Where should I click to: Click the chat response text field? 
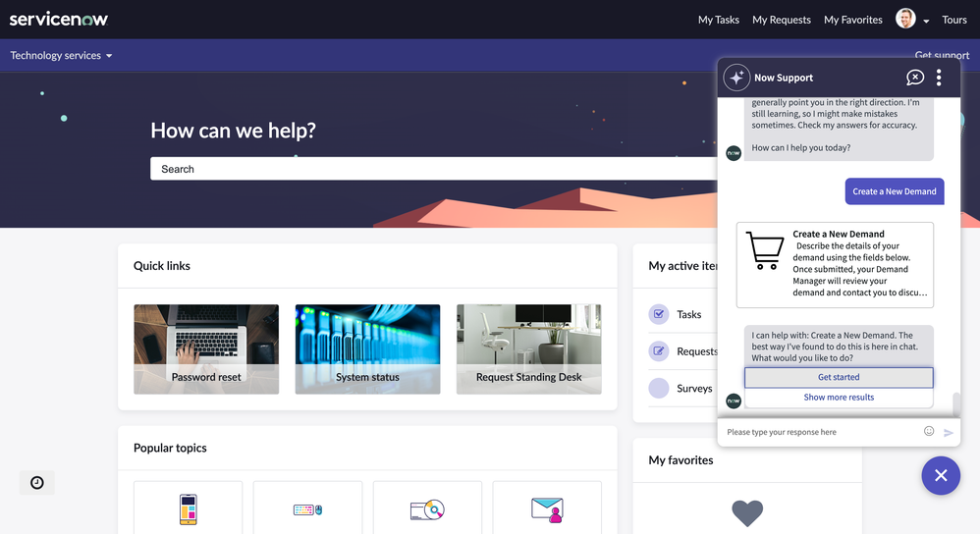pyautogui.click(x=821, y=432)
